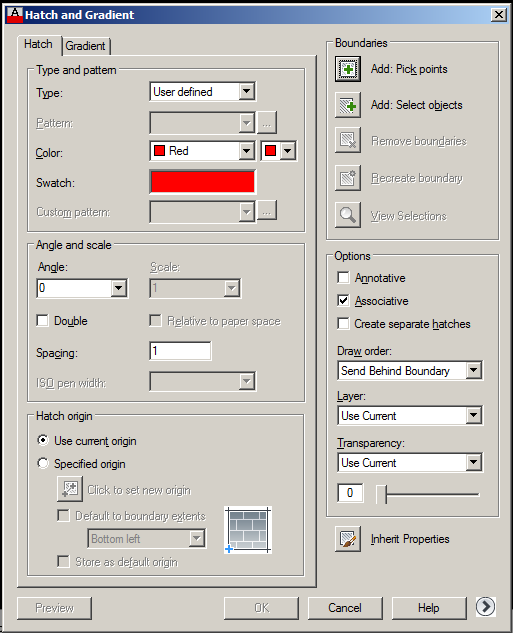The width and height of the screenshot is (513, 633).
Task: Expand dialog with the round arrow icon
Action: coord(485,606)
